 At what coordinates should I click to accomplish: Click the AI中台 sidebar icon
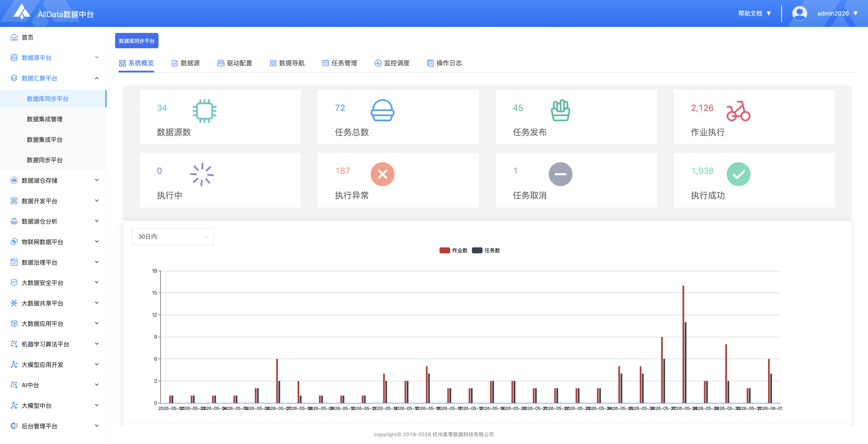[x=14, y=385]
